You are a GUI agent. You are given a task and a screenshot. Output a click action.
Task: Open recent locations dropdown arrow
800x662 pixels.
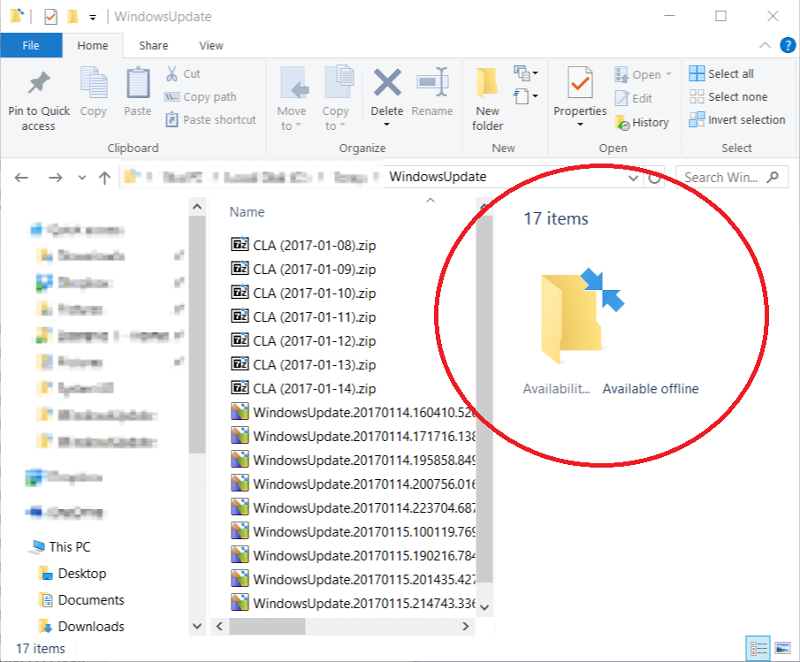[x=82, y=178]
